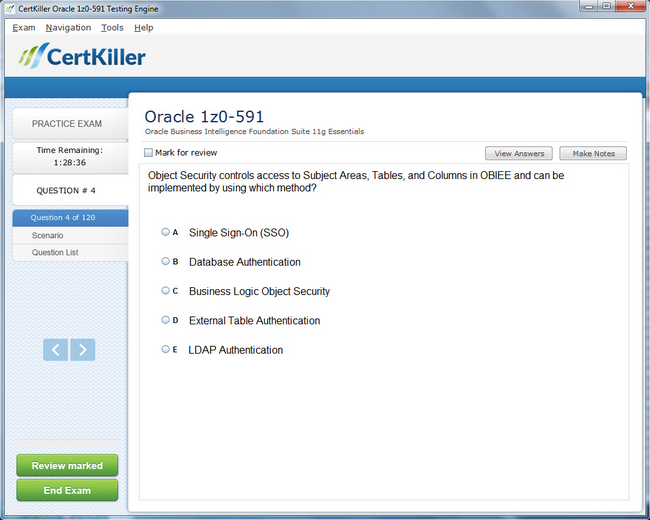Image resolution: width=650 pixels, height=520 pixels.
Task: Click the CertKiller logo
Action: (82, 56)
